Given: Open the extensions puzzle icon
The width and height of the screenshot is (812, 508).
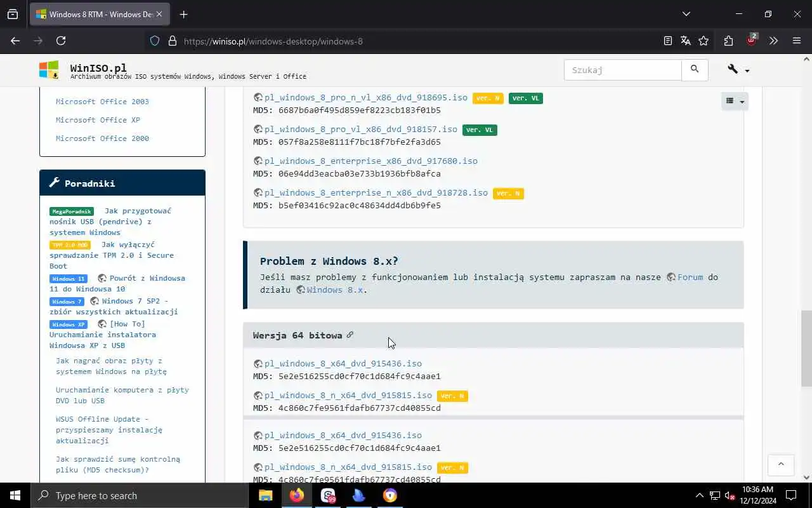Looking at the screenshot, I should (x=728, y=41).
